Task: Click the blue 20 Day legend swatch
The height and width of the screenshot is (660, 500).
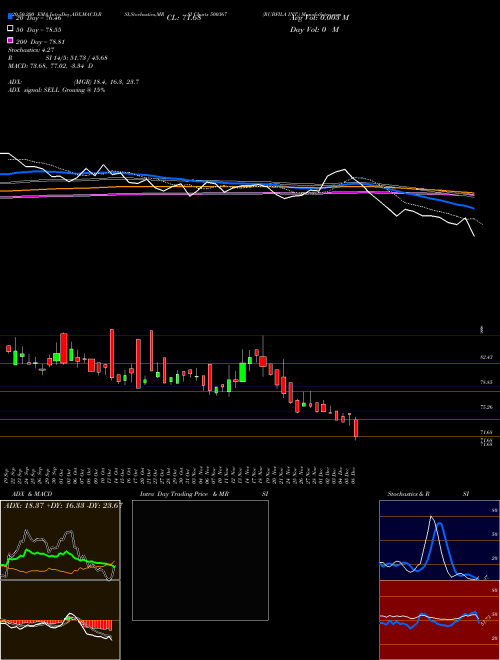Action: [x=10, y=17]
